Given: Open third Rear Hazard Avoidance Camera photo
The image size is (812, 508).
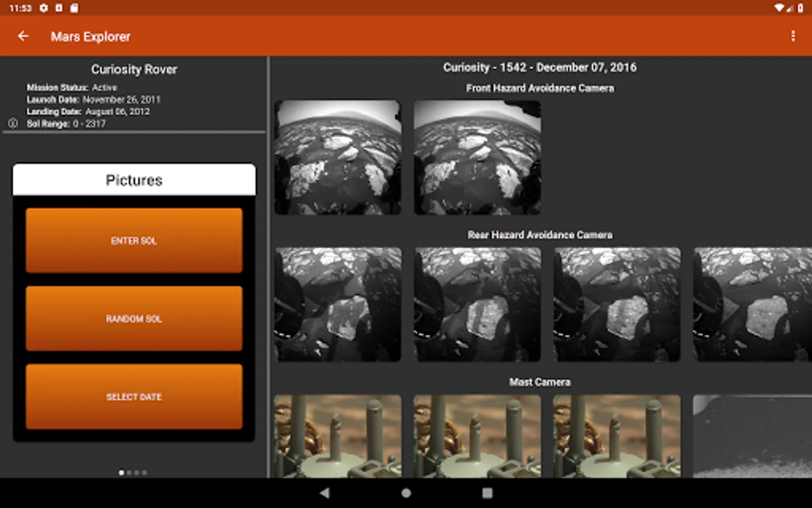Looking at the screenshot, I should (617, 304).
